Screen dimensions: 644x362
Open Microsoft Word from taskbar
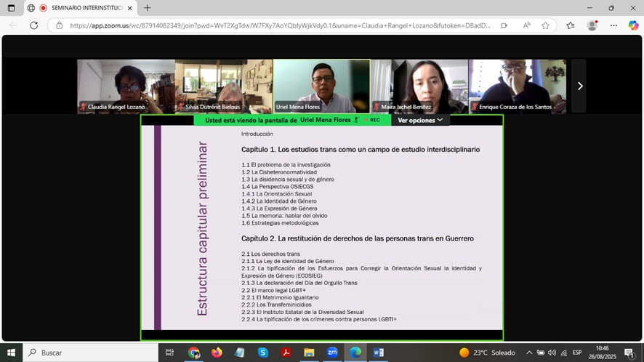click(x=378, y=353)
